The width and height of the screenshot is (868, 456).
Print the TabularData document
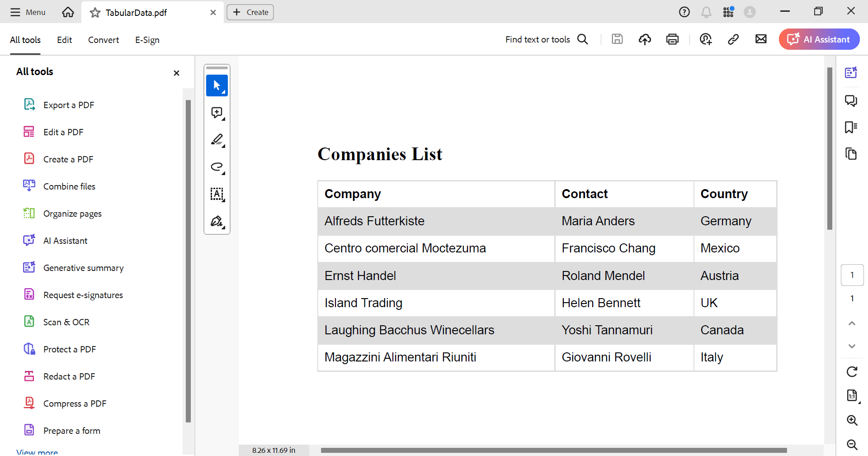tap(672, 39)
